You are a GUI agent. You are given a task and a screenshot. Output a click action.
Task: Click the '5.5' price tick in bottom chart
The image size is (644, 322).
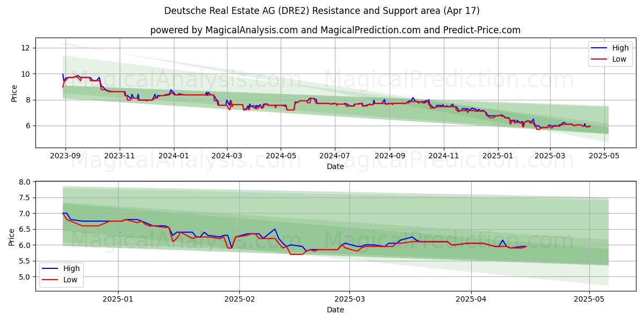[26, 261]
